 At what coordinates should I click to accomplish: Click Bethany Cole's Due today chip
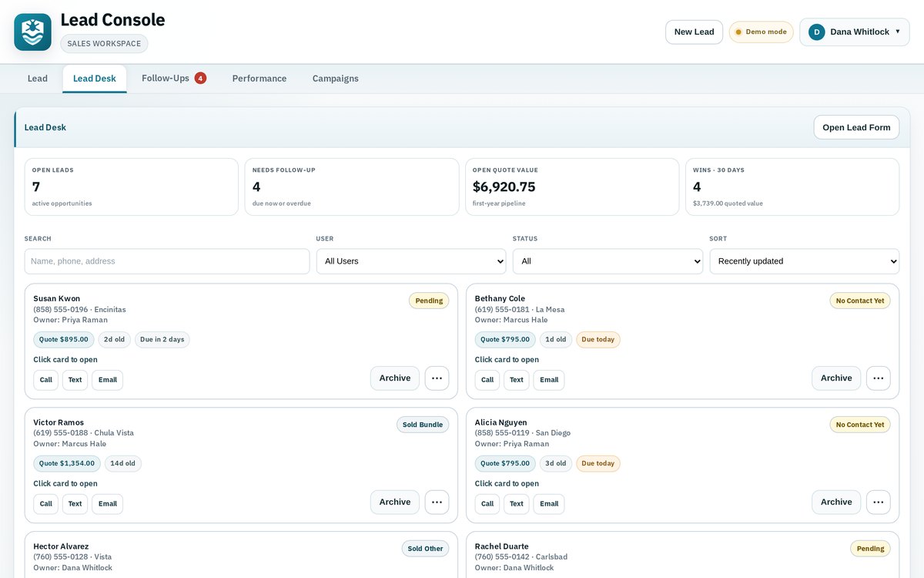coord(598,340)
